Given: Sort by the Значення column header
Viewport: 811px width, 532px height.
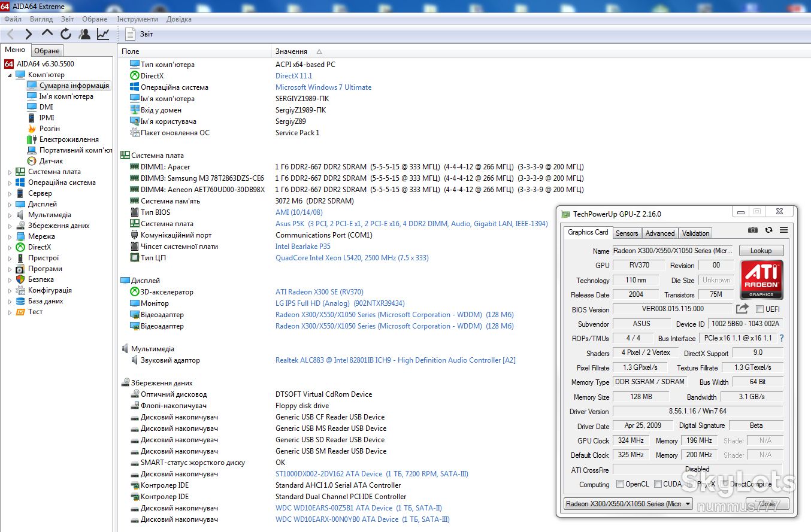Looking at the screenshot, I should pos(291,51).
